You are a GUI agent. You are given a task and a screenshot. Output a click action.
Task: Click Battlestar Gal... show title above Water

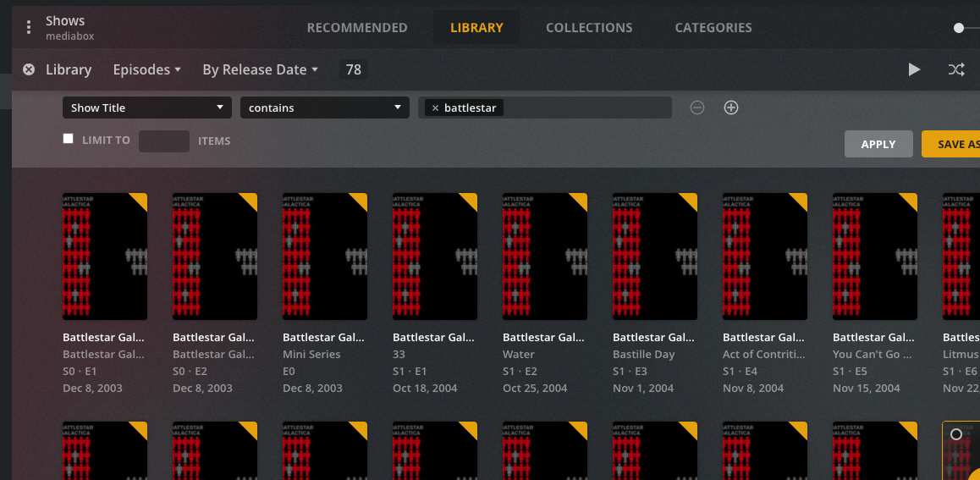[544, 338]
